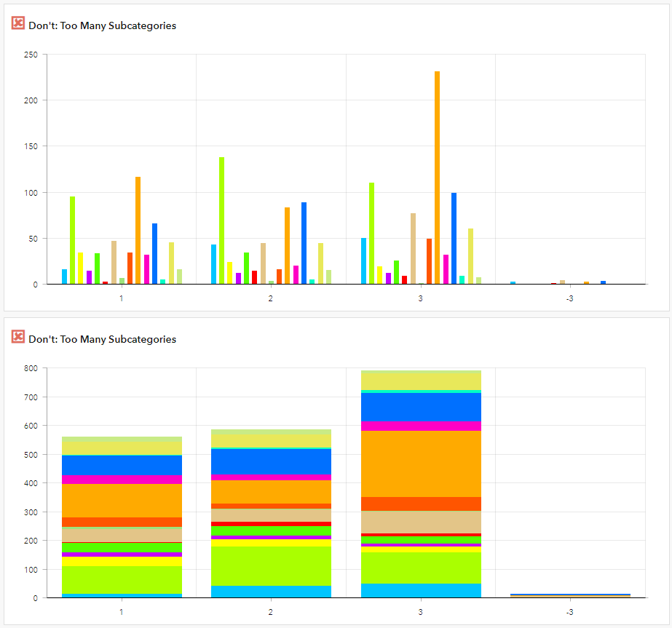Select the bottom chart title text
This screenshot has height=628, width=672.
[x=102, y=339]
